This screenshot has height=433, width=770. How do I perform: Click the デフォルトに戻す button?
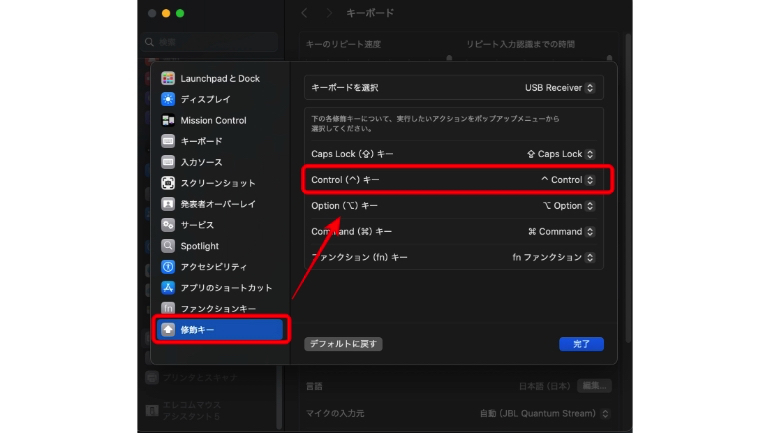(343, 344)
